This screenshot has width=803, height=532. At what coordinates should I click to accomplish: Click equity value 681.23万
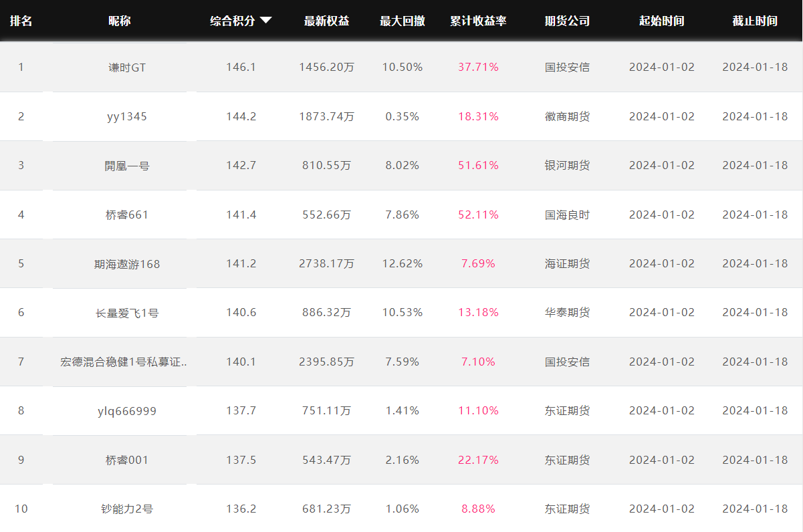[327, 509]
